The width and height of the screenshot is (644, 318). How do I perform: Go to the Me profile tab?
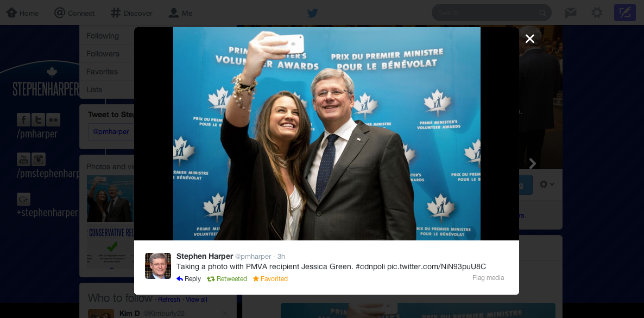180,13
